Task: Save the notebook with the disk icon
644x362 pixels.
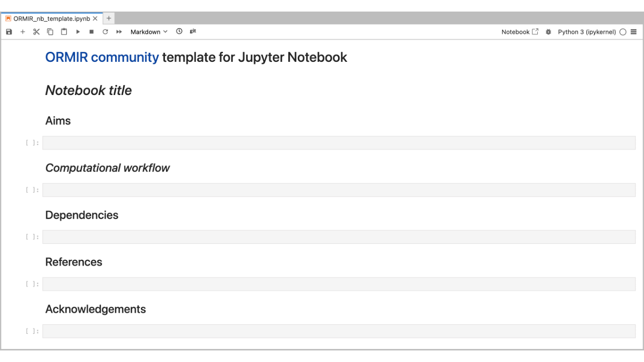Action: [9, 32]
